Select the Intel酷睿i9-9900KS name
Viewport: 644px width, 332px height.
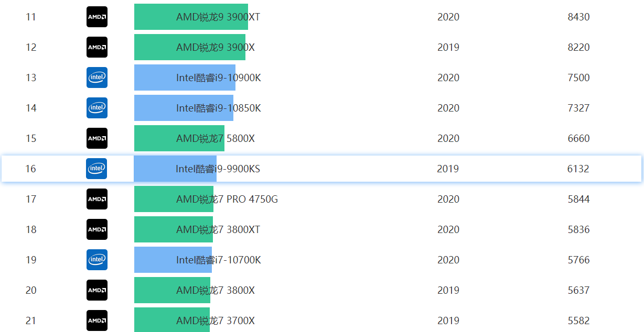click(x=218, y=169)
